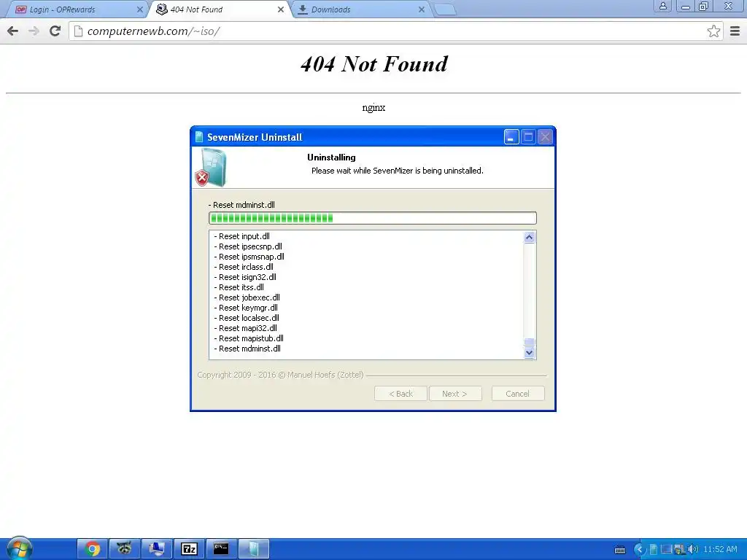Click Chrome's forward arrow button

point(34,31)
